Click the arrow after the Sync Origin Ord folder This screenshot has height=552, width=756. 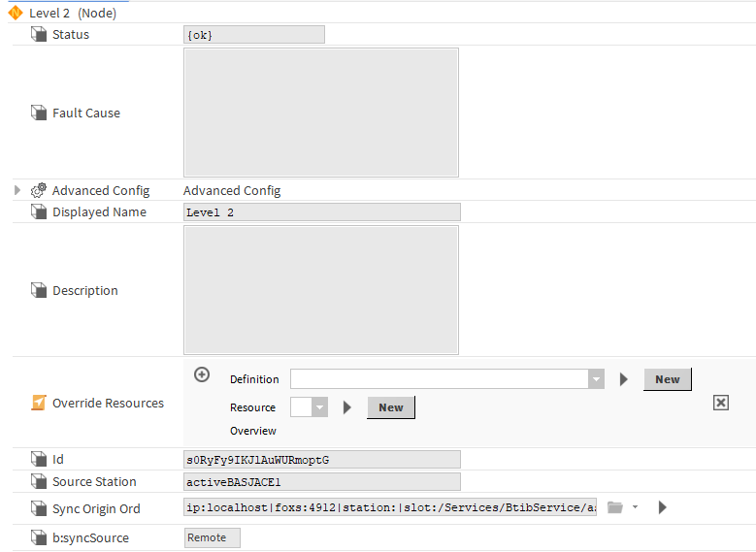[x=662, y=507]
